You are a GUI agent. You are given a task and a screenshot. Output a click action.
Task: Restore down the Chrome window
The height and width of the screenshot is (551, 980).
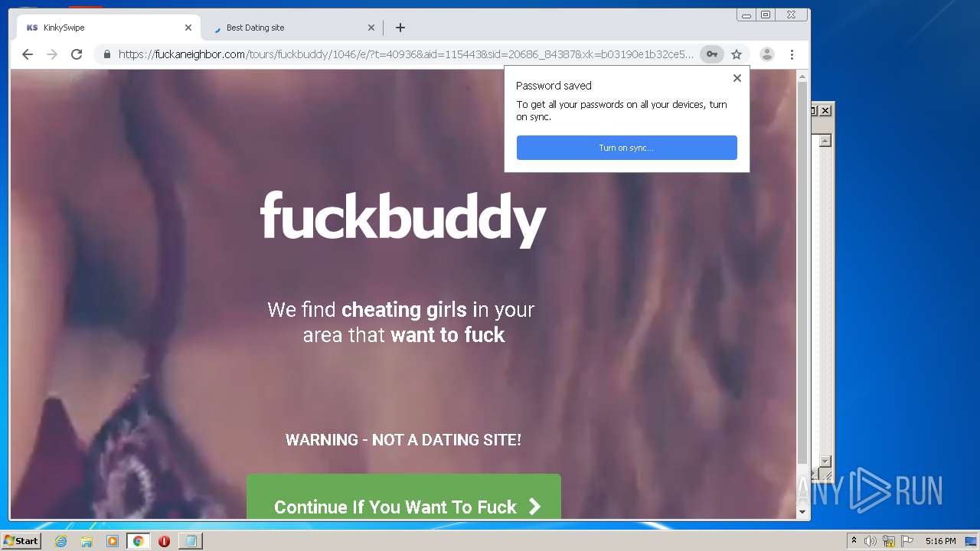pos(766,15)
